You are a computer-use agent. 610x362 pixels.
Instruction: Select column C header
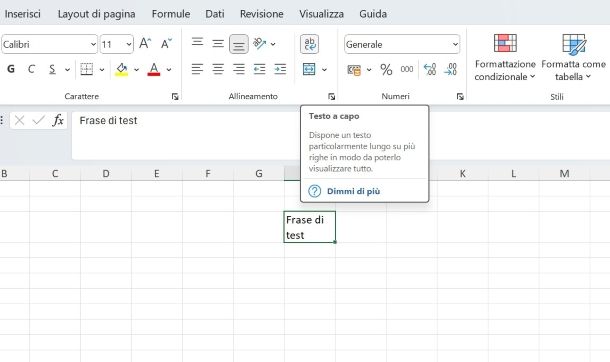pos(55,173)
